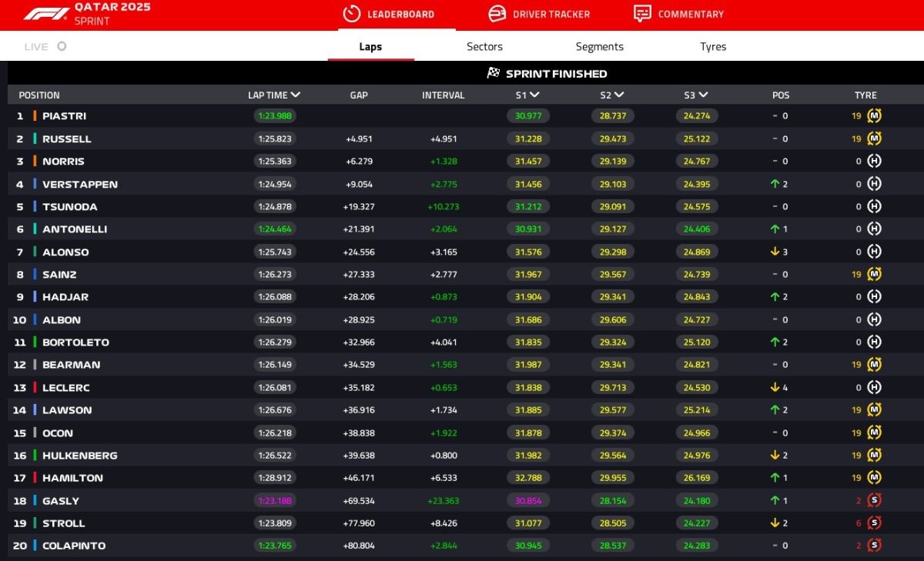Click Leclerc's red team color bar
This screenshot has width=924, height=561.
[35, 387]
